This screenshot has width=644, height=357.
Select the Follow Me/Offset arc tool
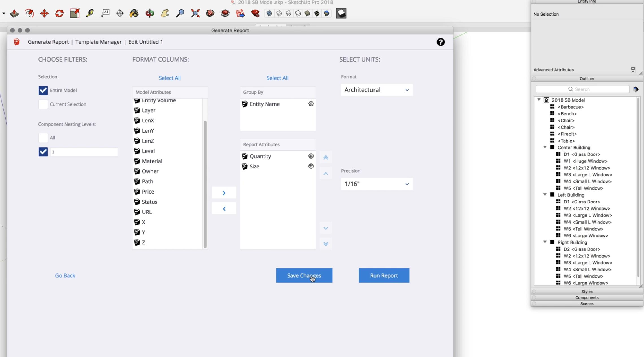click(x=29, y=13)
